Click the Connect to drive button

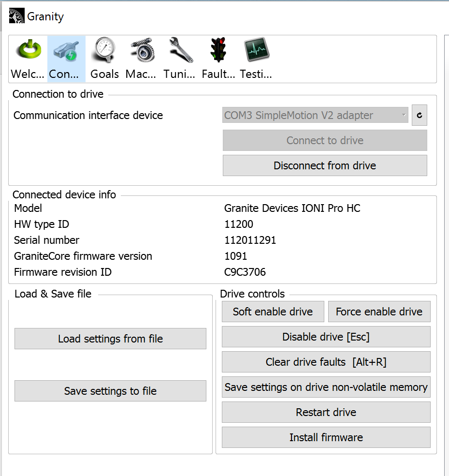[325, 140]
